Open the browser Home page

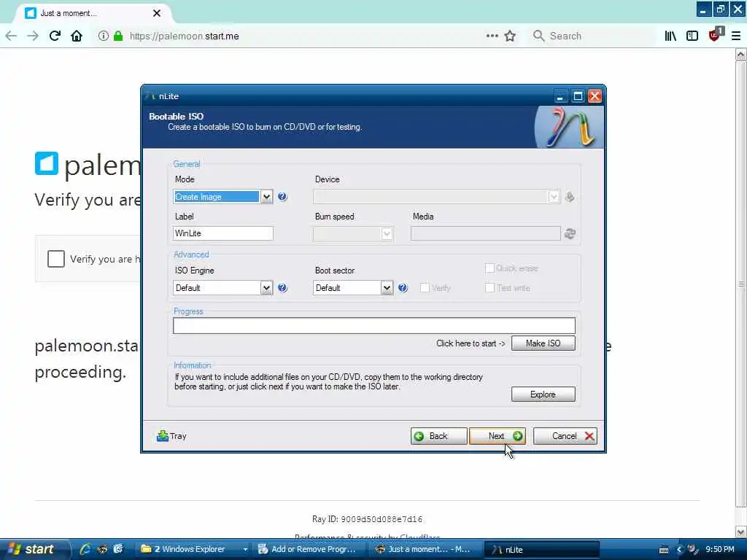[77, 36]
